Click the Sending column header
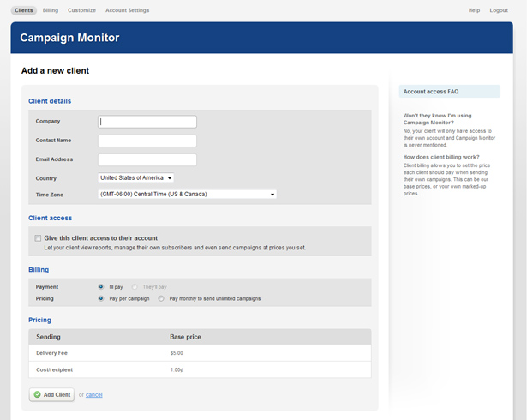This screenshot has width=527, height=420. coord(48,337)
